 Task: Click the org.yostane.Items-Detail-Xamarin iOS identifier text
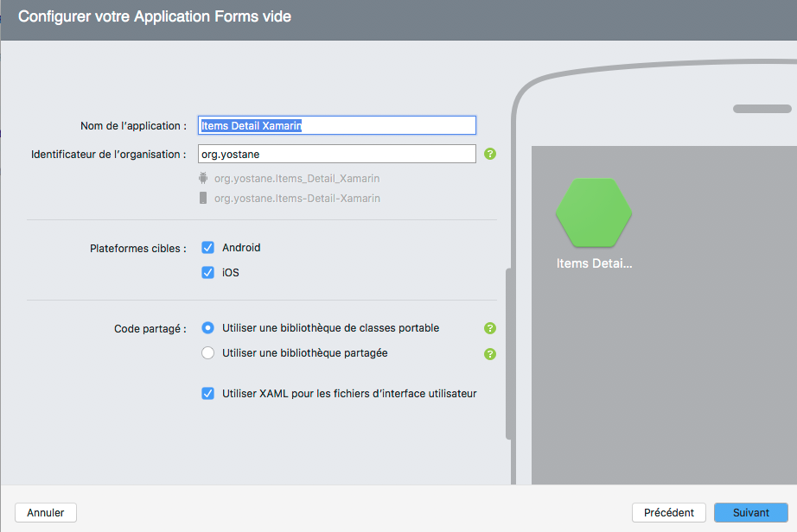coord(296,199)
